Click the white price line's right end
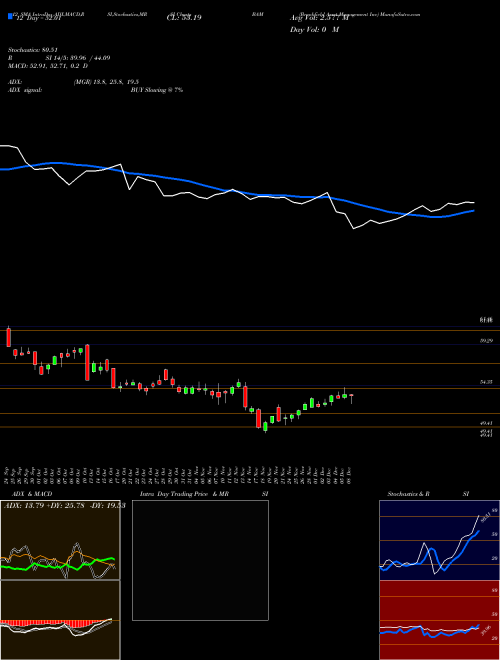 point(472,202)
